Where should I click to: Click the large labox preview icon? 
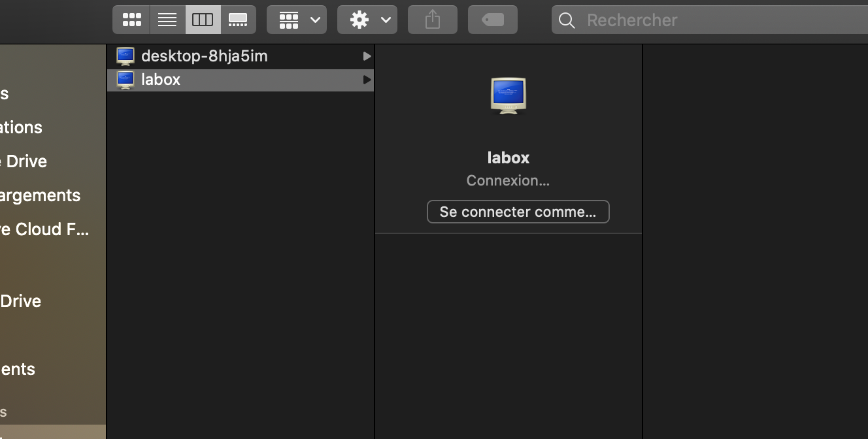click(509, 96)
